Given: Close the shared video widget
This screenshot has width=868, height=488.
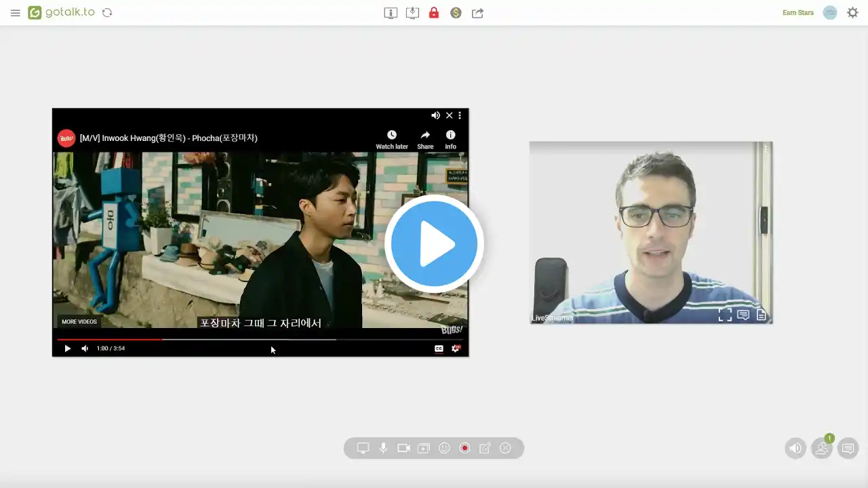Looking at the screenshot, I should point(449,115).
